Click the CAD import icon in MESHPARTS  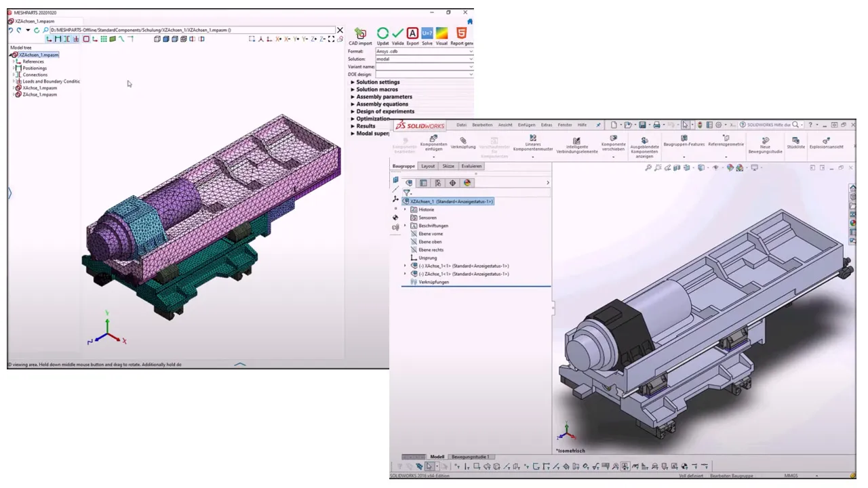click(x=360, y=34)
